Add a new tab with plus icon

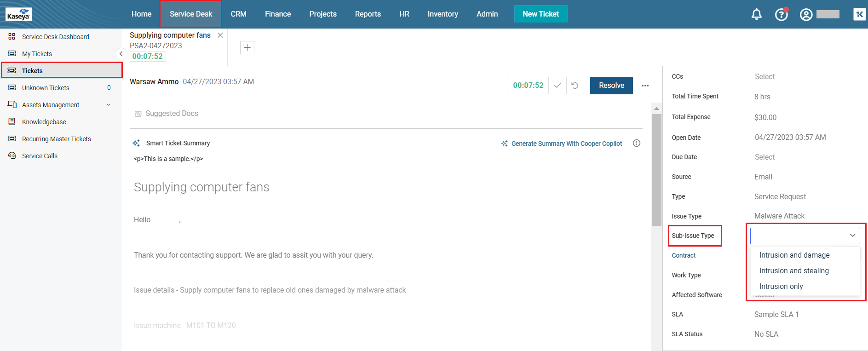247,47
